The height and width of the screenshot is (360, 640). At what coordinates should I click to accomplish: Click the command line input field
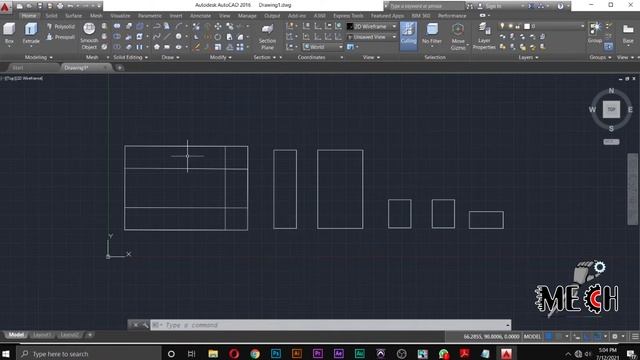(x=331, y=325)
